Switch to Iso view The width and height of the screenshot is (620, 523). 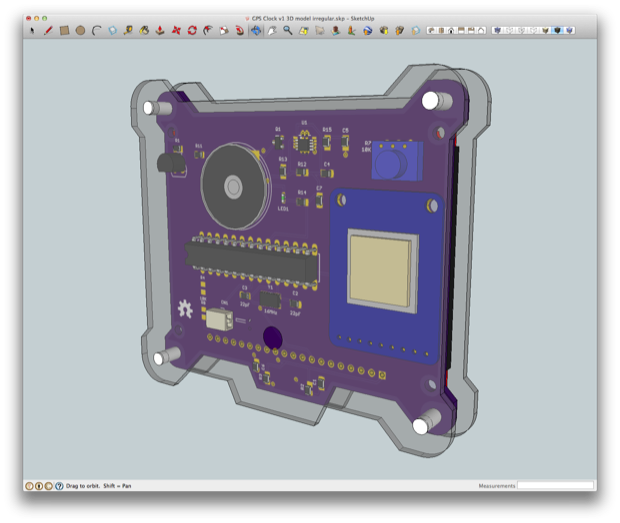431,30
